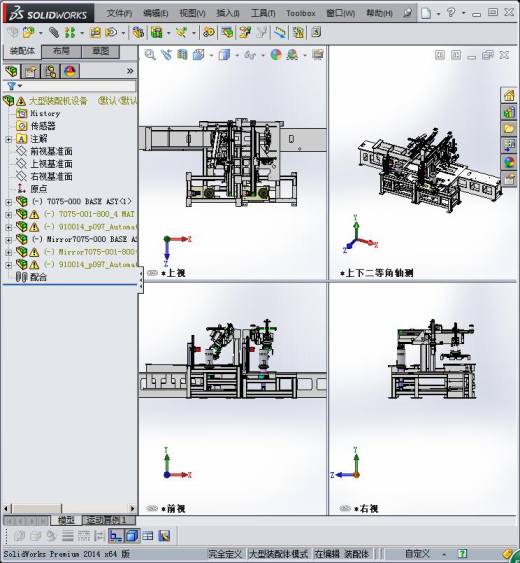The image size is (520, 563).
Task: Click the reference geometry toolbar icon
Action: [181, 33]
